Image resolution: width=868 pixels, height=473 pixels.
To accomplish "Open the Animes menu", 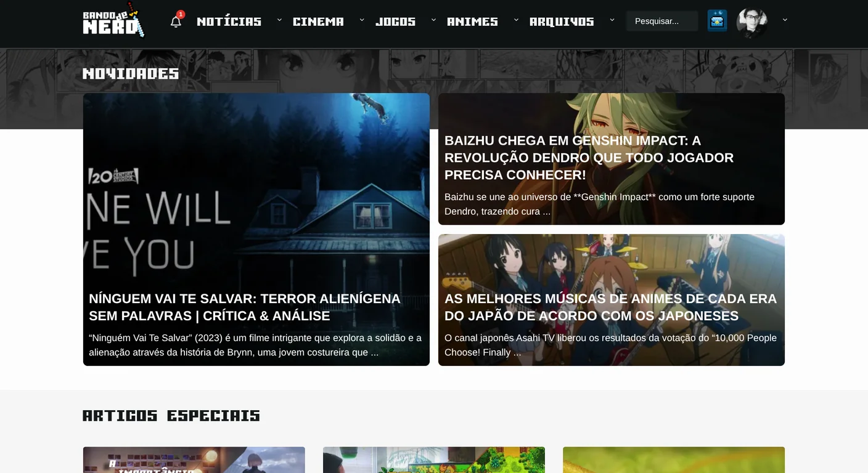I will [472, 22].
